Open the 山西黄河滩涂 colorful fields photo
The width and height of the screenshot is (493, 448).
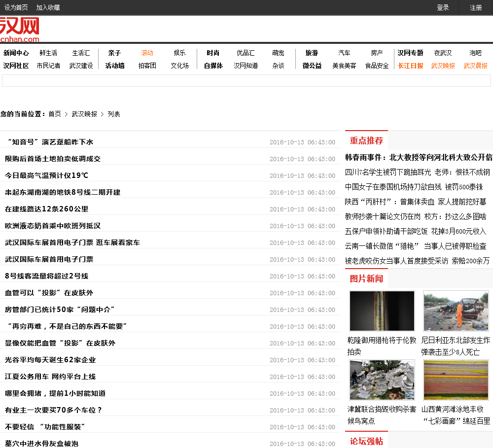(456, 379)
